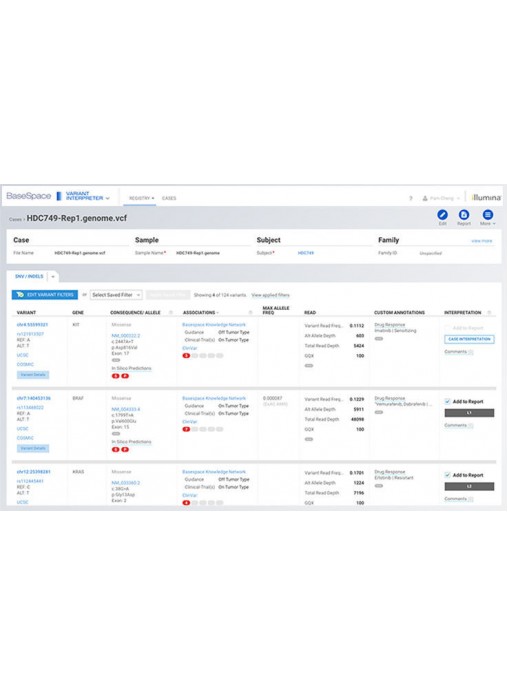Click the Edit Variant Filters button
This screenshot has width=508, height=696.
click(45, 295)
